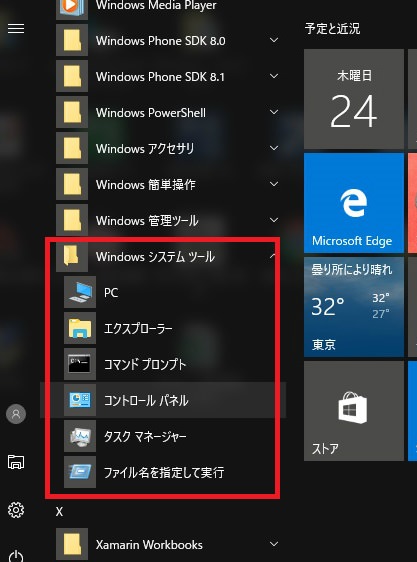Image resolution: width=417 pixels, height=562 pixels.
Task: Click the Windows PowerShell label text
Action: point(151,113)
